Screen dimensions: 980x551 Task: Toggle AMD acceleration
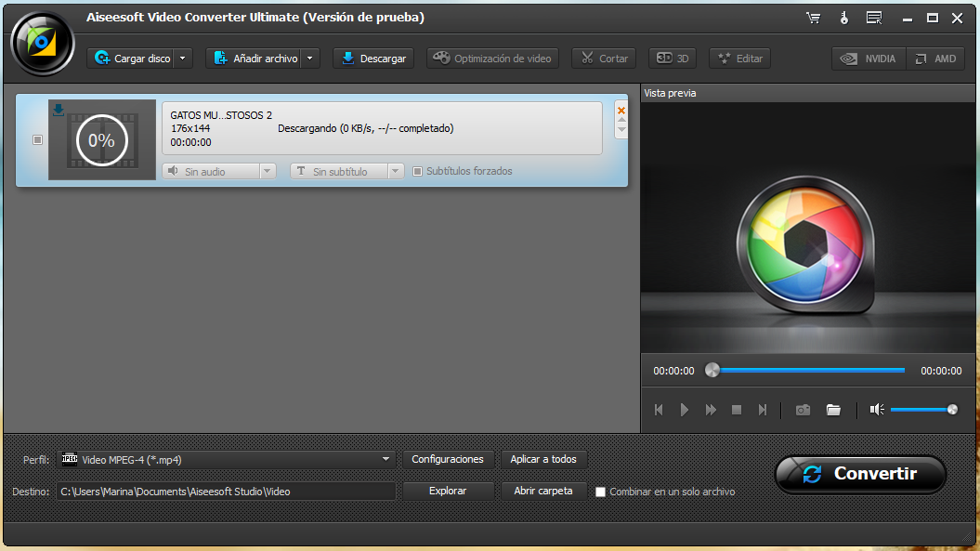tap(935, 59)
